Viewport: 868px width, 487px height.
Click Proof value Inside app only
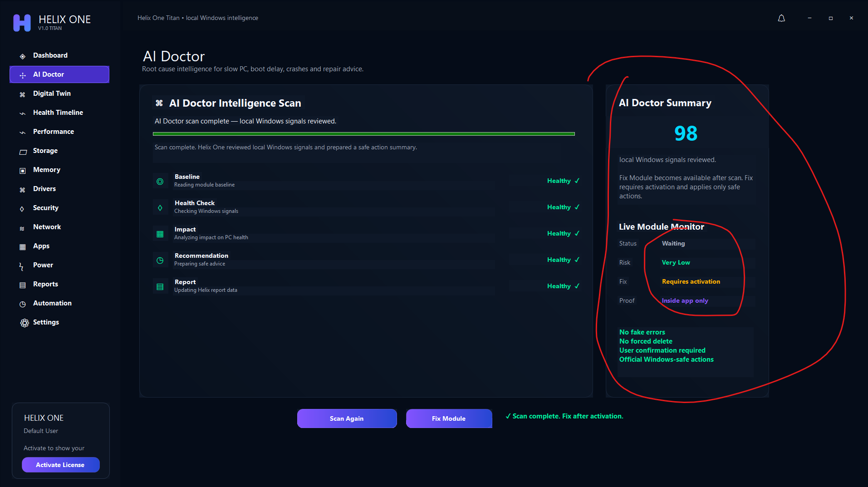[x=685, y=301]
